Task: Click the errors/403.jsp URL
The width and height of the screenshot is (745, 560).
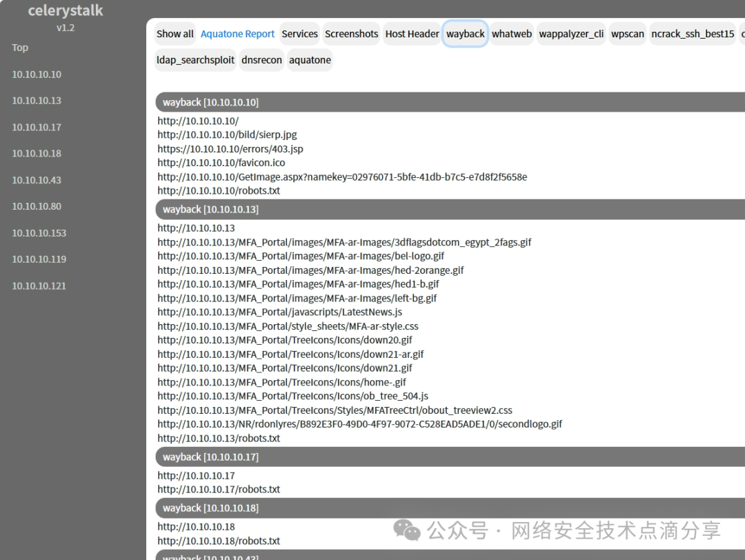Action: [230, 149]
